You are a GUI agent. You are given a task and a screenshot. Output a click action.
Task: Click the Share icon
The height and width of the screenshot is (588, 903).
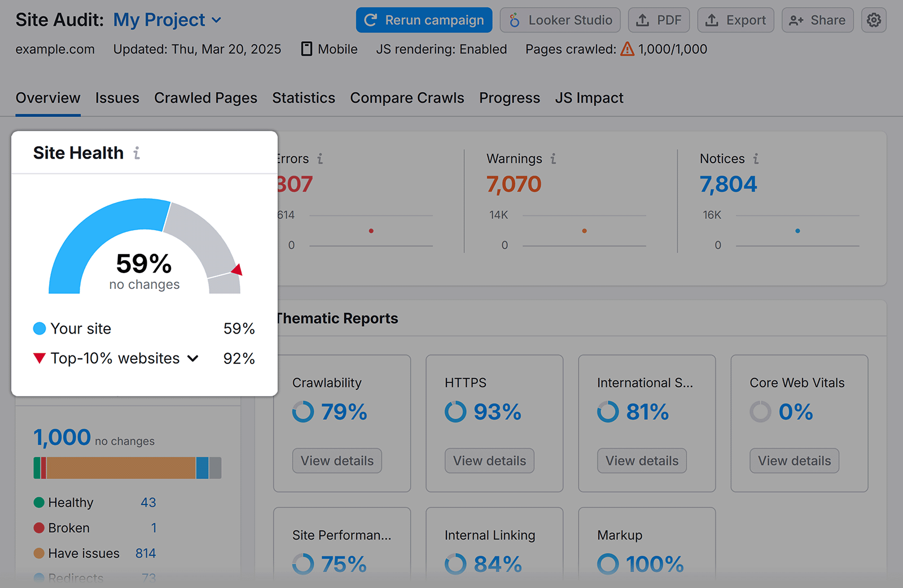(796, 20)
